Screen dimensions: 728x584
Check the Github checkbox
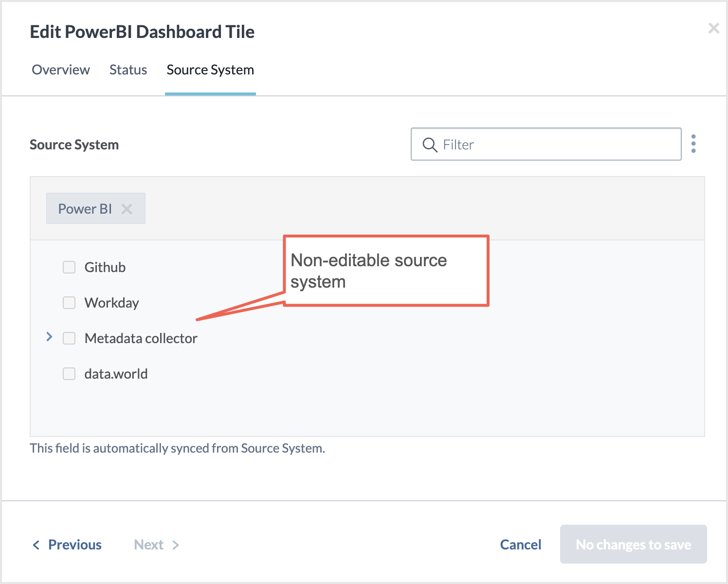(69, 267)
